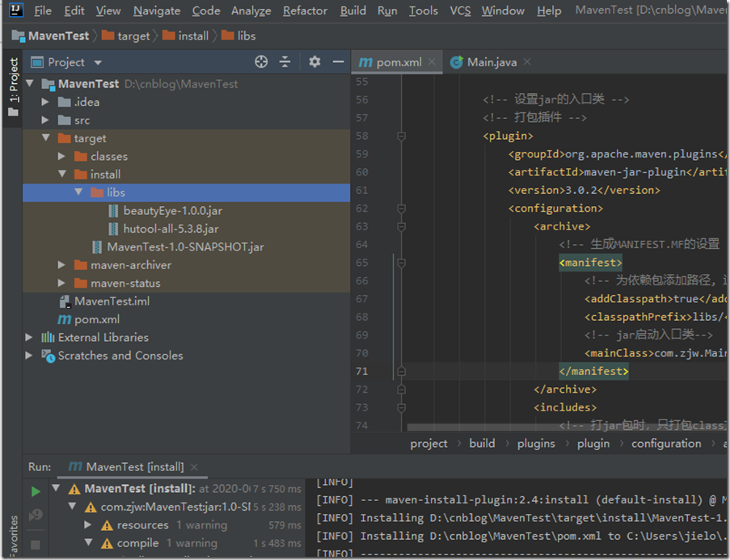730x560 pixels.
Task: Click libs in the navigation breadcrumb
Action: pos(238,36)
